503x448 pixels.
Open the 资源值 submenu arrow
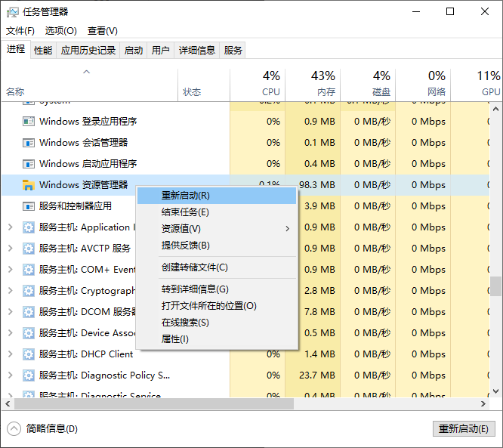point(287,229)
